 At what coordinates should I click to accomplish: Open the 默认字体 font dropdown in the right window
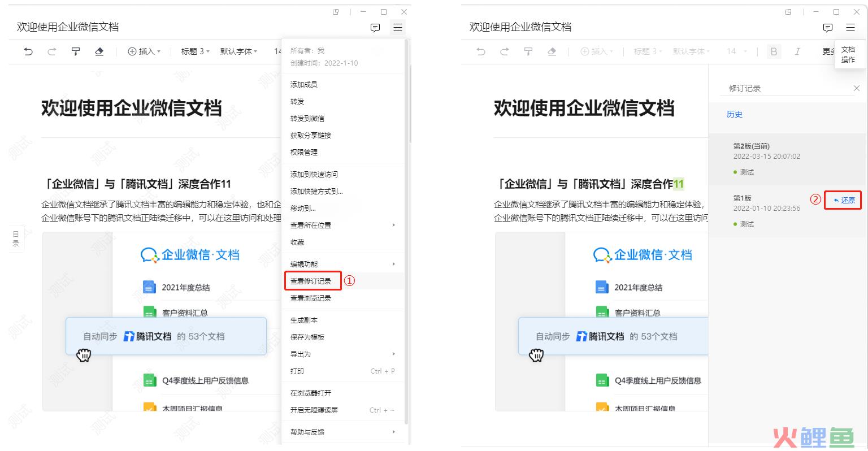click(x=692, y=51)
